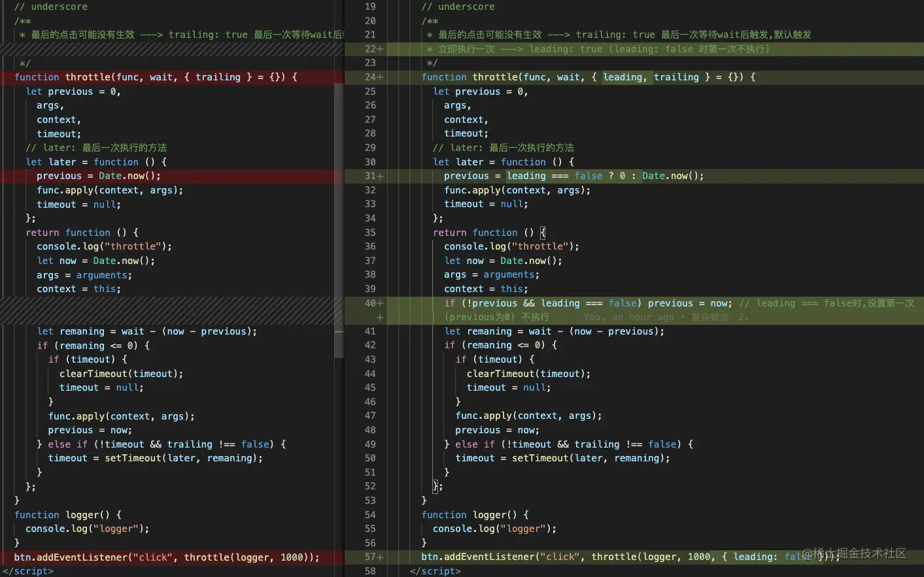Click 'console.log("throttle");' on line 36

512,246
